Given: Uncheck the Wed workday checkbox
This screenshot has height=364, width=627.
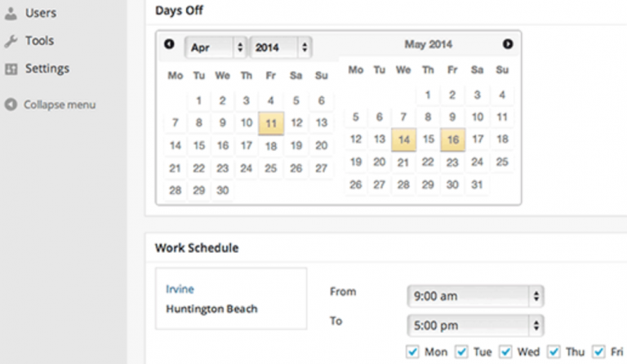Looking at the screenshot, I should (505, 352).
